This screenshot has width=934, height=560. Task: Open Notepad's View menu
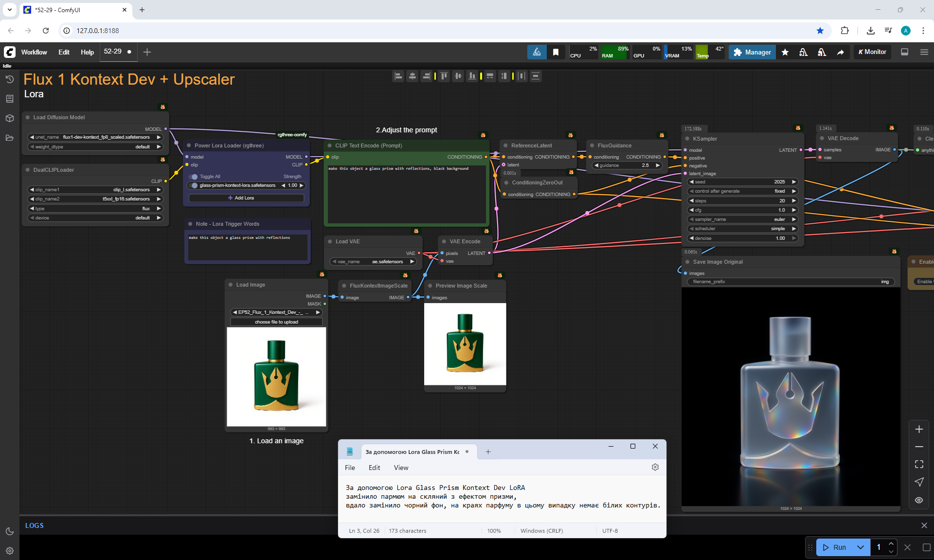tap(401, 468)
